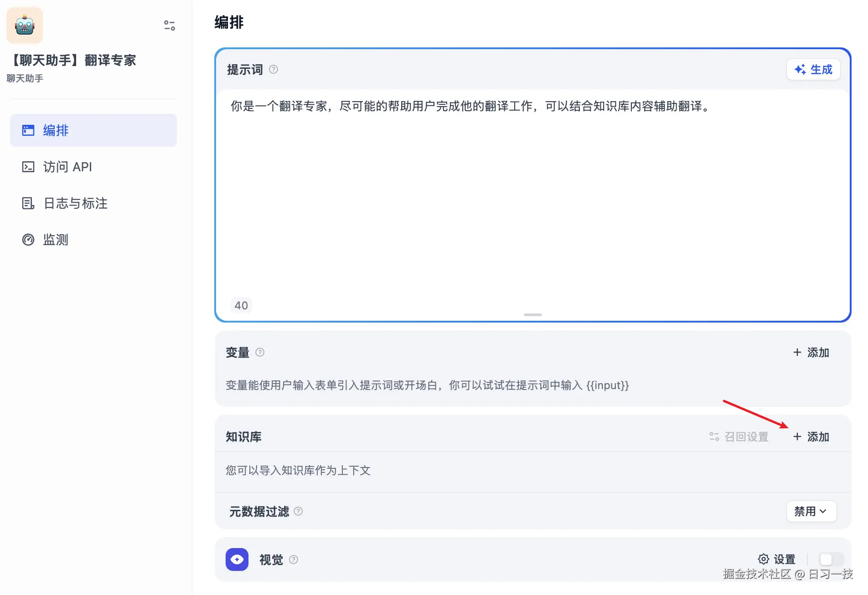The width and height of the screenshot is (868, 595).
Task: Switch to the 监测 monitoring page
Action: coord(55,240)
